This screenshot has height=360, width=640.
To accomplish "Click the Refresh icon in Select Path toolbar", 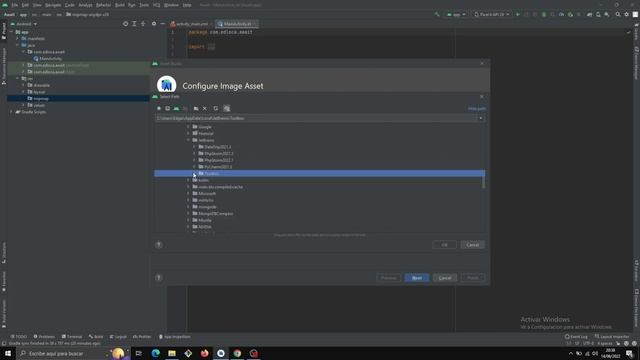I will (x=216, y=109).
